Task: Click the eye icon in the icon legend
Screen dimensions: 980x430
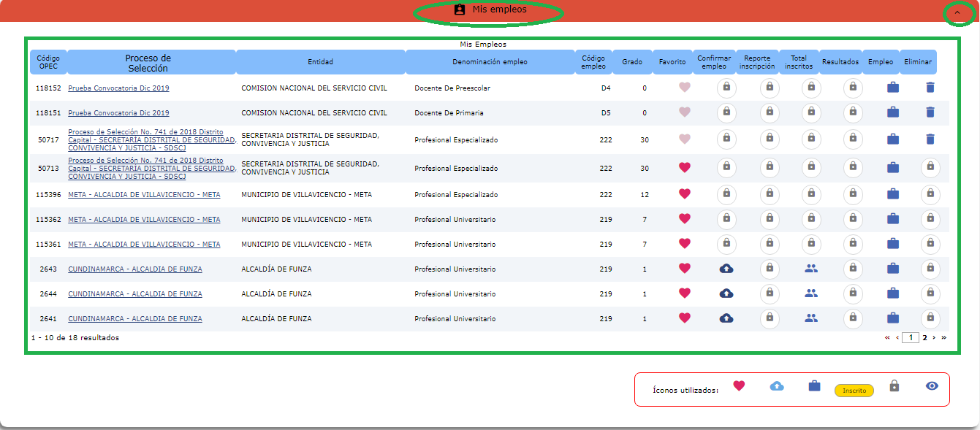Action: (931, 386)
